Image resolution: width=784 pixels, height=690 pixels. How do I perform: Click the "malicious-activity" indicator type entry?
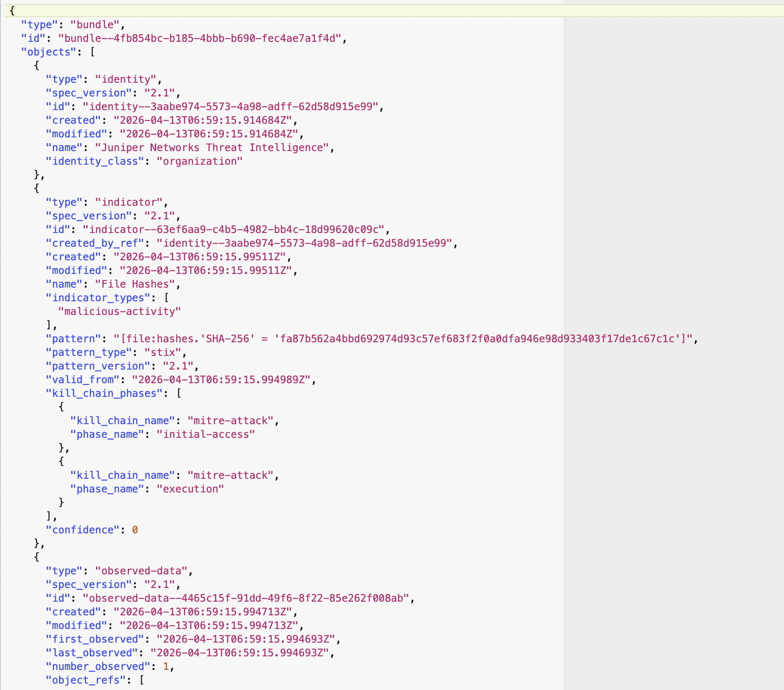(121, 311)
